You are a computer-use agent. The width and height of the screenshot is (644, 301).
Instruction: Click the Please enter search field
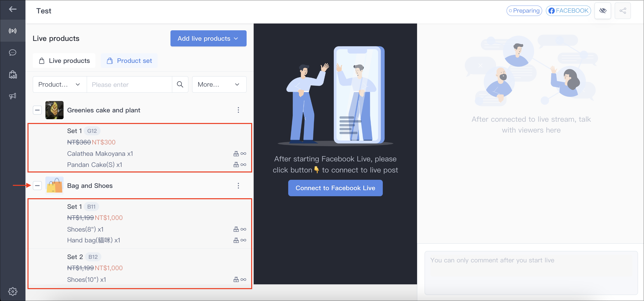click(129, 84)
